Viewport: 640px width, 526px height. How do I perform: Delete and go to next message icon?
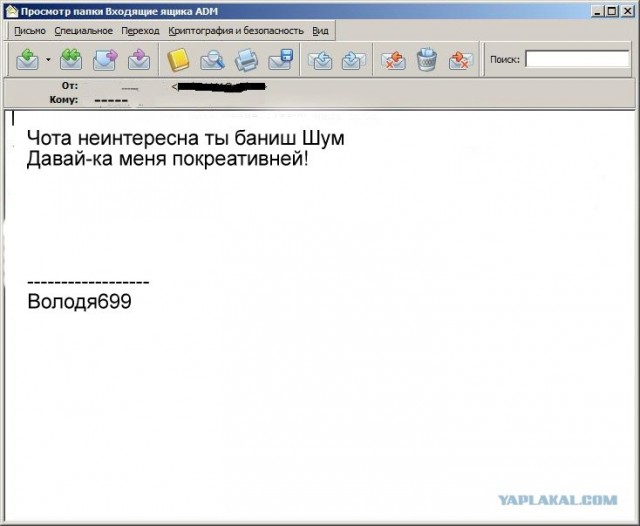pyautogui.click(x=461, y=60)
